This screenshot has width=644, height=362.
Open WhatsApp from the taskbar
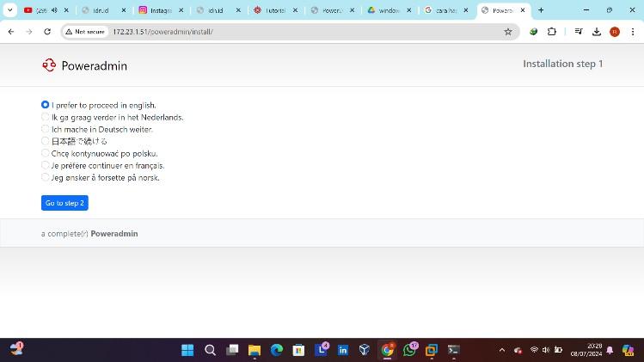409,350
